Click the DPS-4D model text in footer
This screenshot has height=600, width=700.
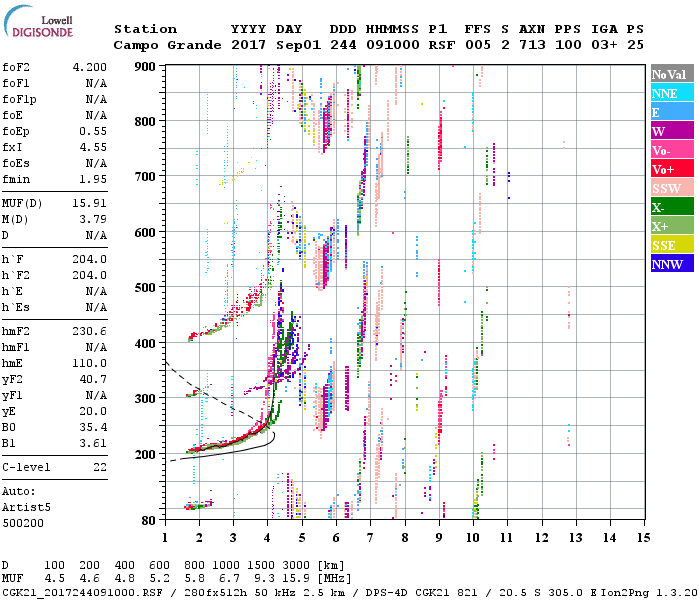click(x=387, y=593)
